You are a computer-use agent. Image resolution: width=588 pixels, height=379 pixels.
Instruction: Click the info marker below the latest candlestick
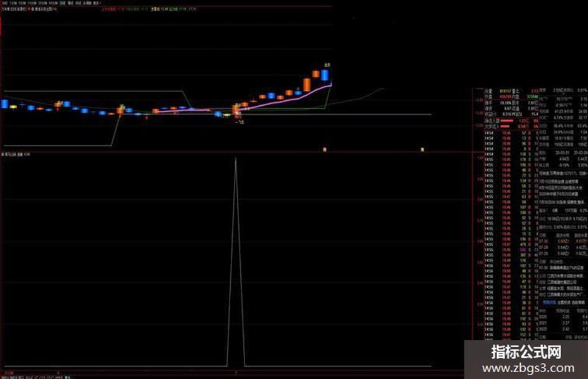[325, 149]
